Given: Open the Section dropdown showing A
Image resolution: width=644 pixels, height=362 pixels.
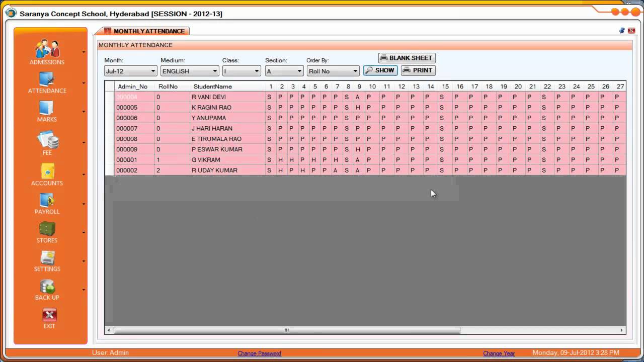Looking at the screenshot, I should coord(284,71).
